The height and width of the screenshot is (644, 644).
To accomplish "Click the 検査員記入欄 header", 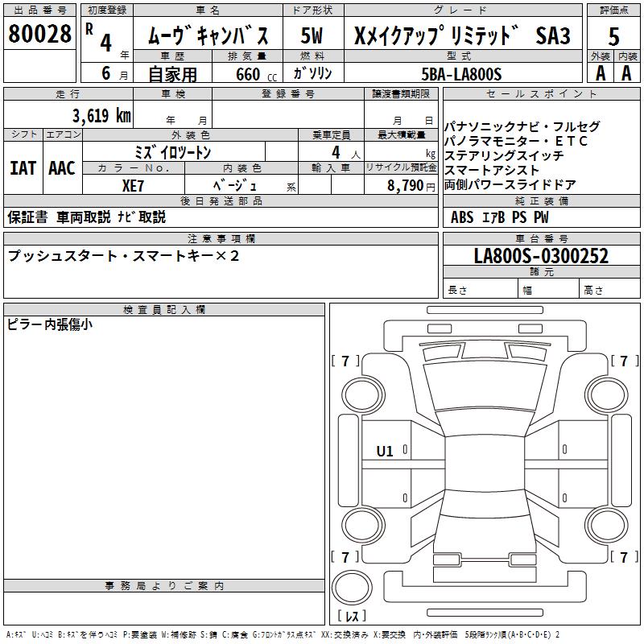I will [x=164, y=310].
